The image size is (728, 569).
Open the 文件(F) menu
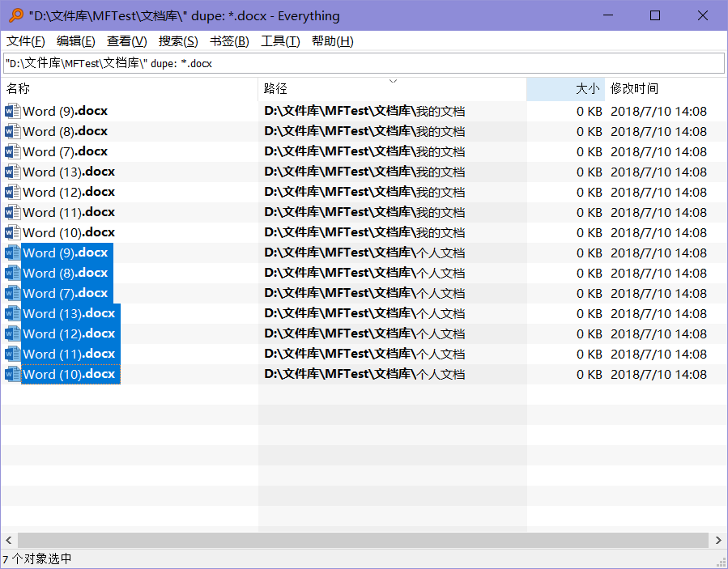26,41
